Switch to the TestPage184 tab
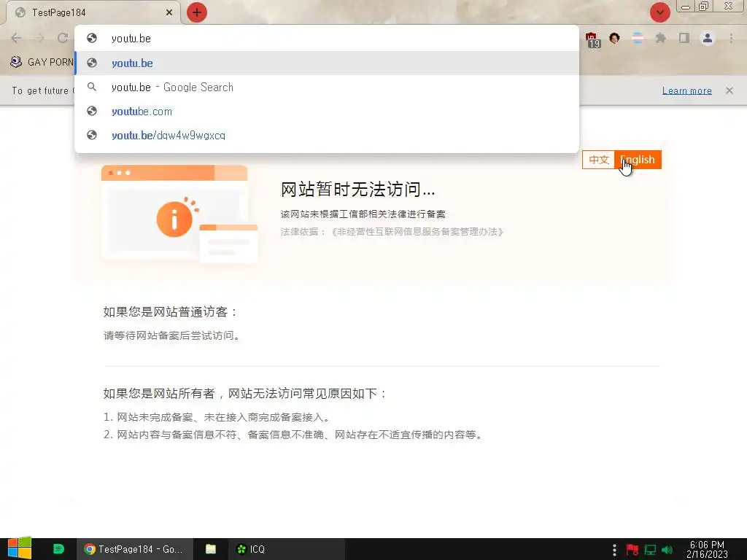The width and height of the screenshot is (747, 560). (x=93, y=12)
